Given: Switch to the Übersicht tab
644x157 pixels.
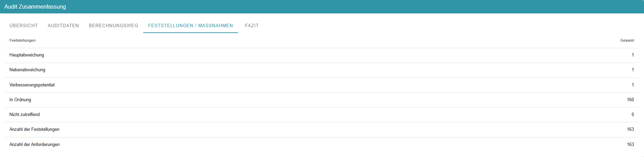Looking at the screenshot, I should pos(24,25).
